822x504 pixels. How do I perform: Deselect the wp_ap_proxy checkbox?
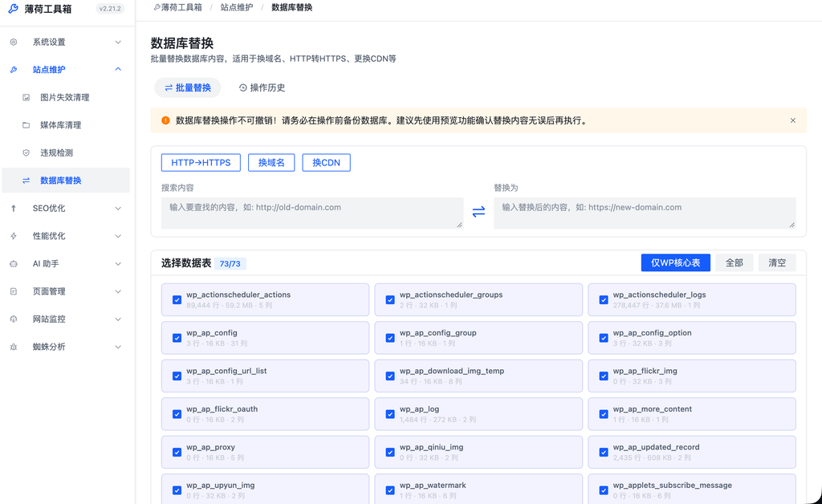pyautogui.click(x=177, y=453)
